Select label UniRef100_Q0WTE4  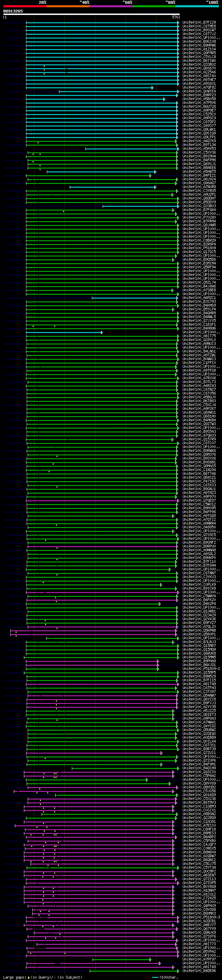(199, 91)
